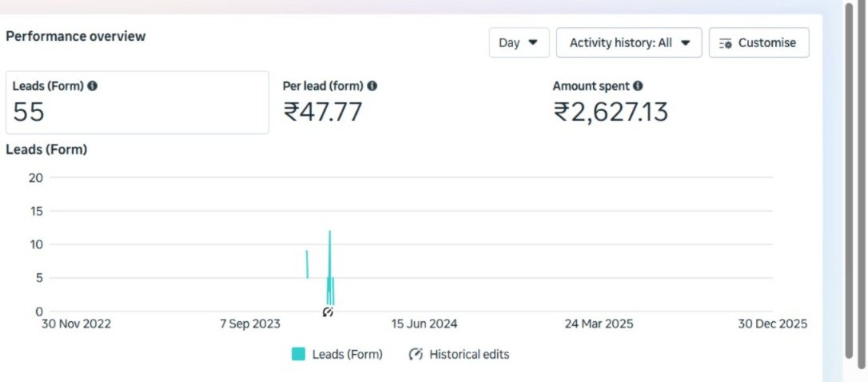Expand the Activity history: All dropdown
The height and width of the screenshot is (382, 868).
(x=628, y=43)
